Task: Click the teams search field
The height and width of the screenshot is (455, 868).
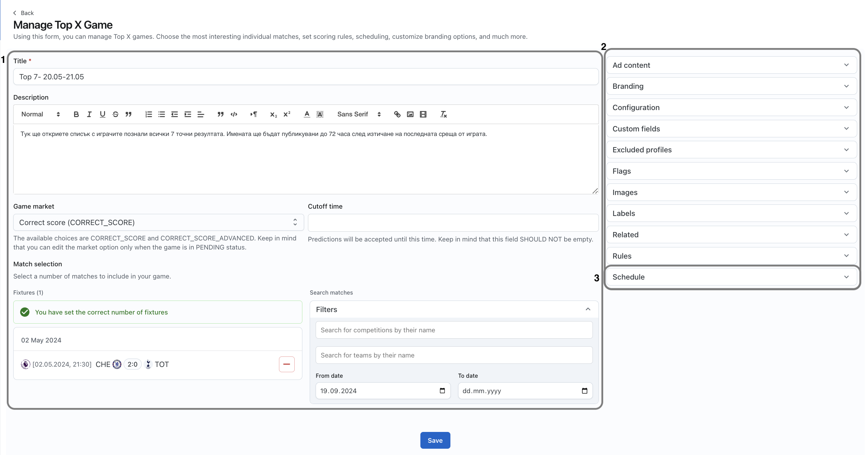Action: click(x=454, y=355)
